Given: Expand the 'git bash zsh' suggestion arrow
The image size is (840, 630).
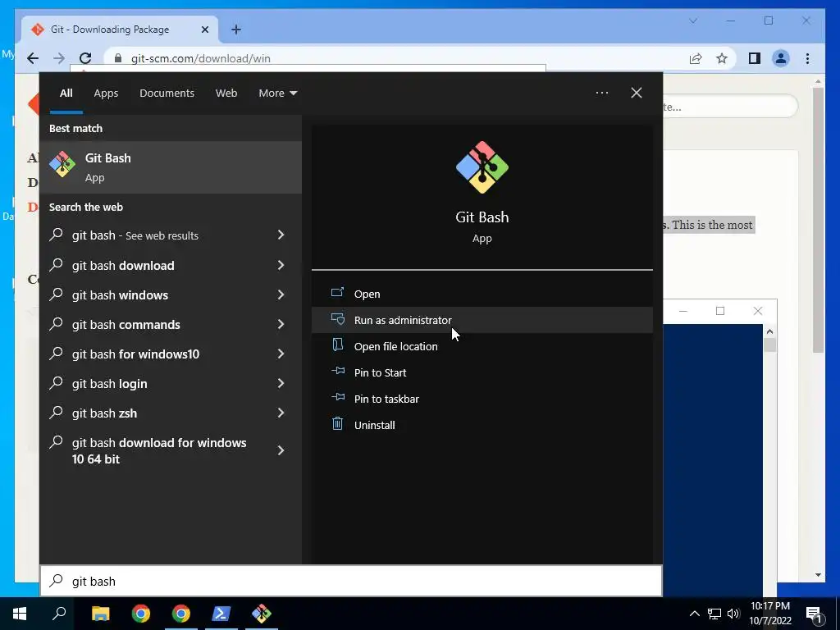Looking at the screenshot, I should [281, 413].
